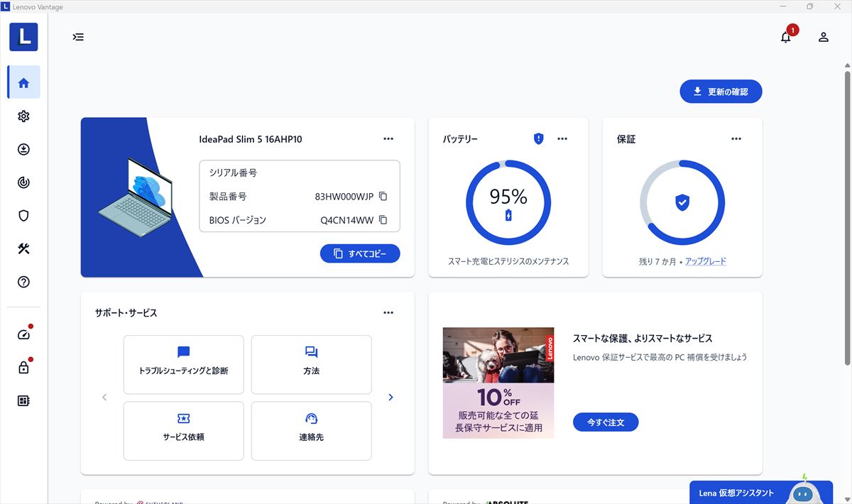Copy the product number 83HW000WJP

[383, 197]
